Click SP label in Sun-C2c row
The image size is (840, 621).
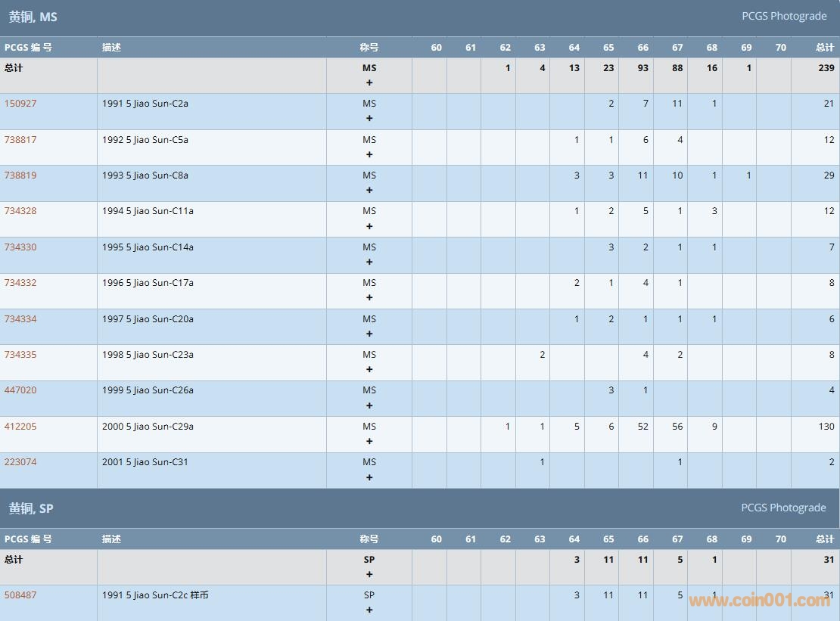pyautogui.click(x=369, y=595)
